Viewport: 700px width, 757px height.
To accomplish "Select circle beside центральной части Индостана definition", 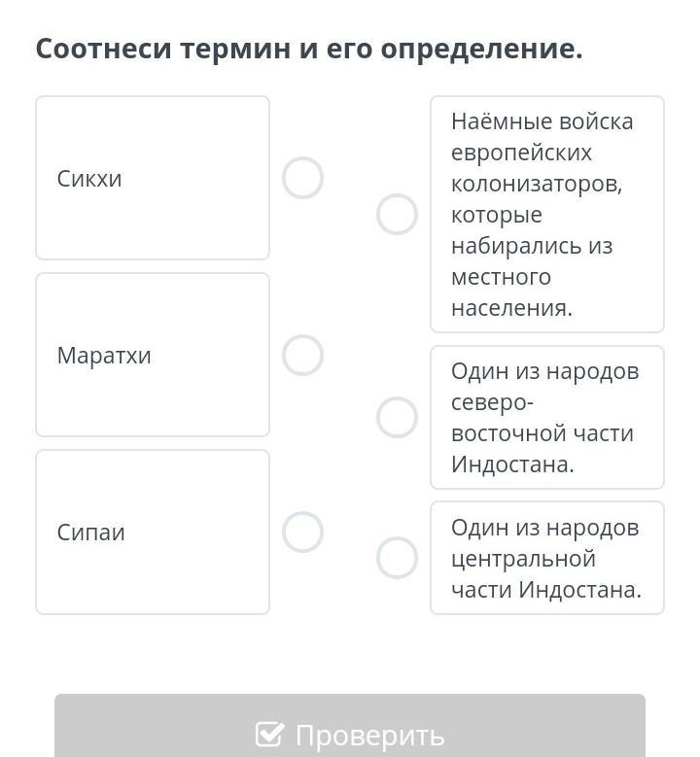I will point(397,558).
